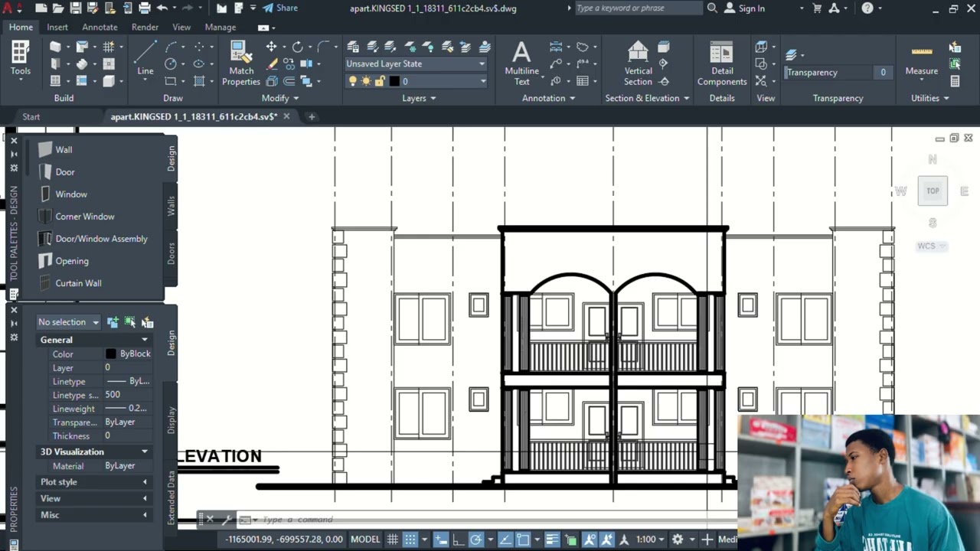Image resolution: width=980 pixels, height=551 pixels.
Task: Click the Color ByBlock black swatch
Action: point(111,354)
